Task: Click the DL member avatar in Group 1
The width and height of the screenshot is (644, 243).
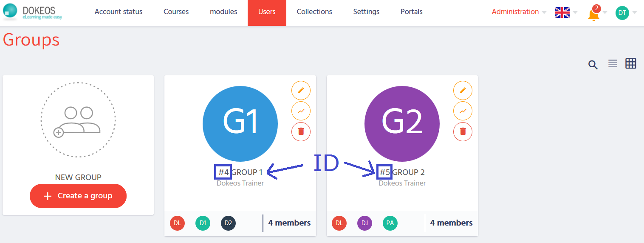Action: pos(178,223)
